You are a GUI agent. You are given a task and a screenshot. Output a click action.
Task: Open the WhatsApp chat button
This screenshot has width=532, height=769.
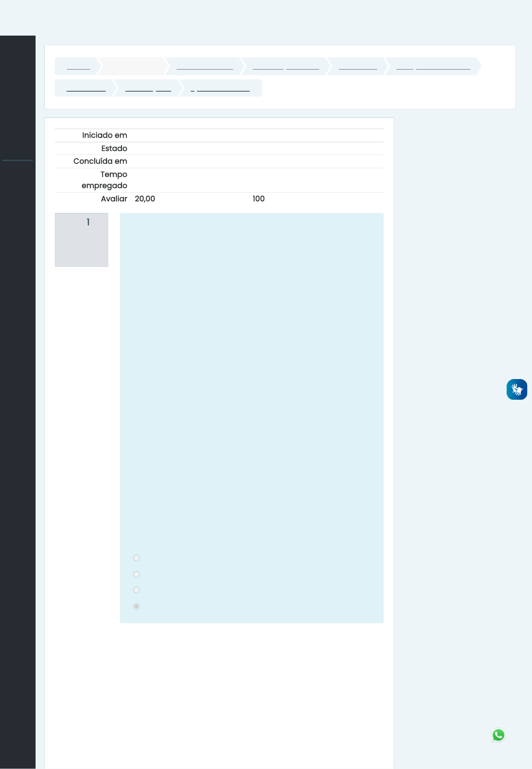[498, 735]
